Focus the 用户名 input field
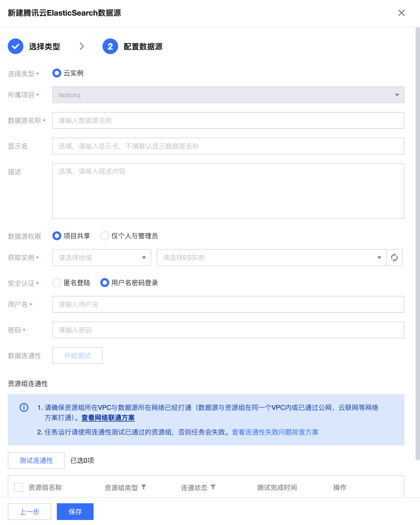Image resolution: width=420 pixels, height=525 pixels. (228, 304)
